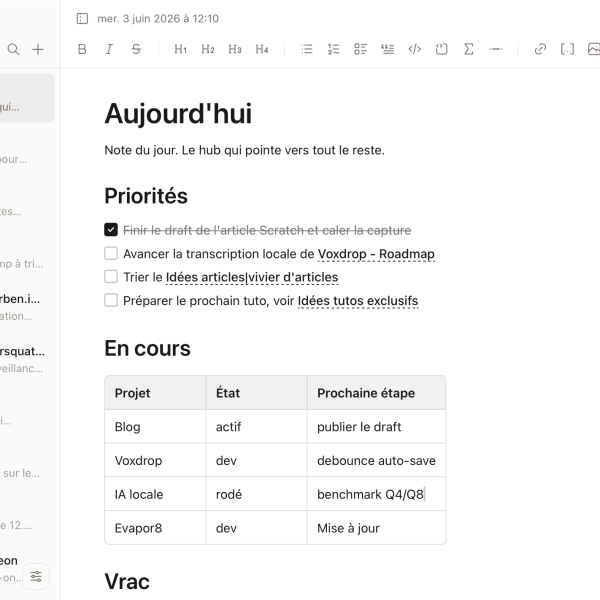Insert a math formula (sigma icon)
This screenshot has width=600, height=600.
[x=469, y=49]
